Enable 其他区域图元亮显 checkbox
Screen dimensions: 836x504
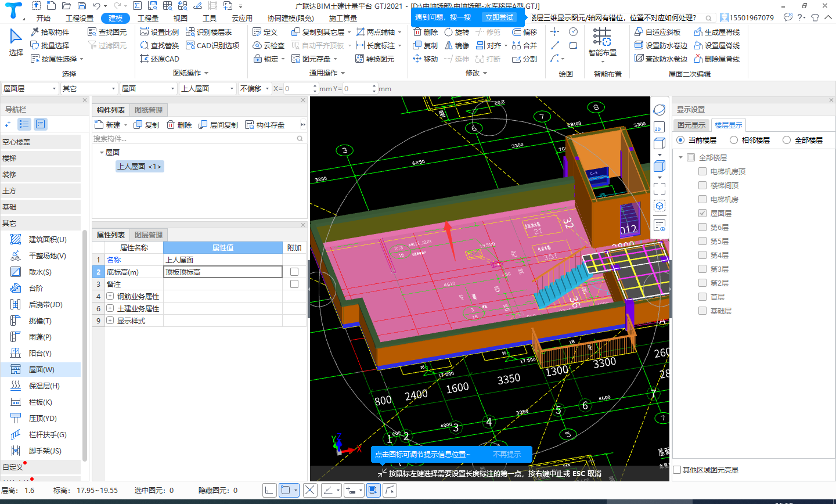tap(677, 470)
